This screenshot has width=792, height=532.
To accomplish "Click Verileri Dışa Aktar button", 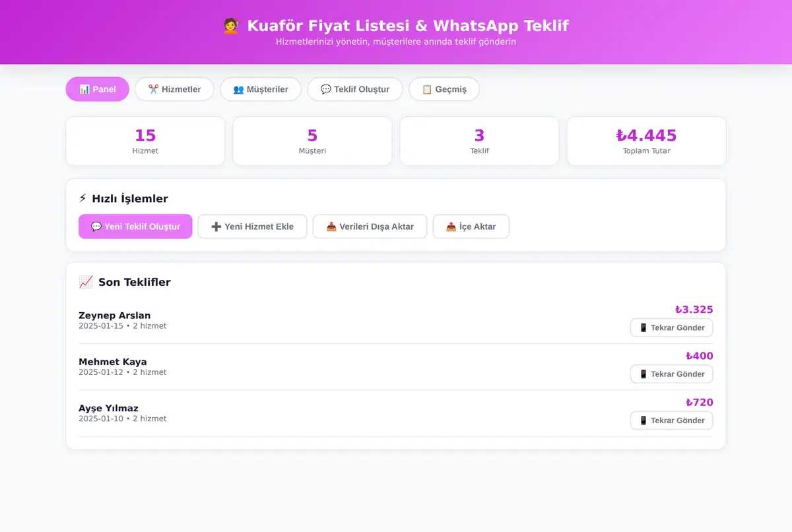I will pyautogui.click(x=370, y=226).
